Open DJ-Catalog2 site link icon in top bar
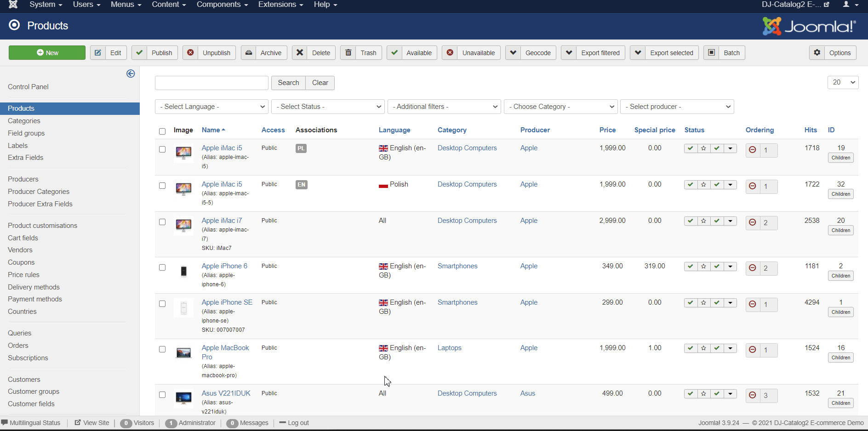 827,5
